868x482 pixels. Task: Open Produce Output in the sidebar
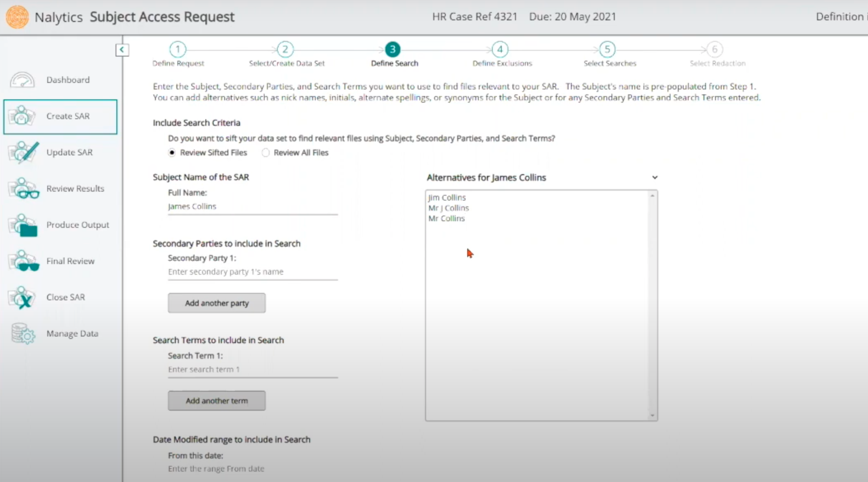point(60,225)
